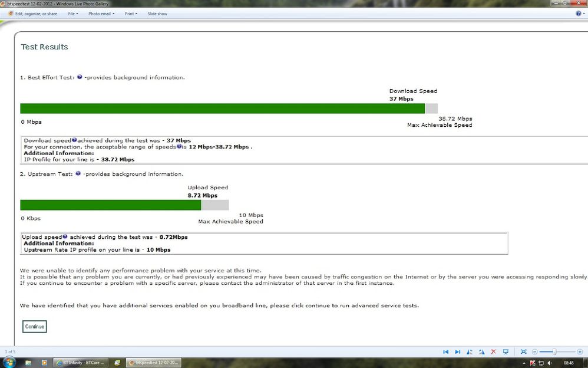588x368 pixels.
Task: Skip to the next photo
Action: pos(458,352)
